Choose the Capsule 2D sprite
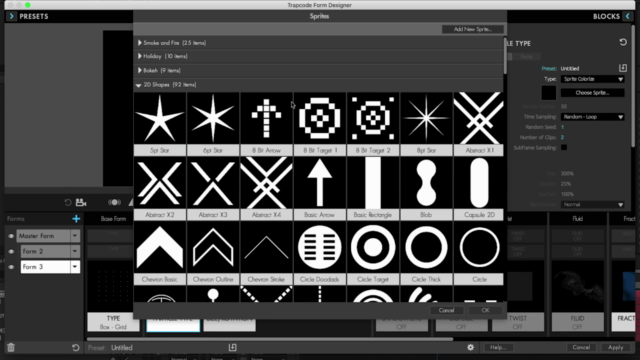The height and width of the screenshot is (360, 640). tap(479, 188)
